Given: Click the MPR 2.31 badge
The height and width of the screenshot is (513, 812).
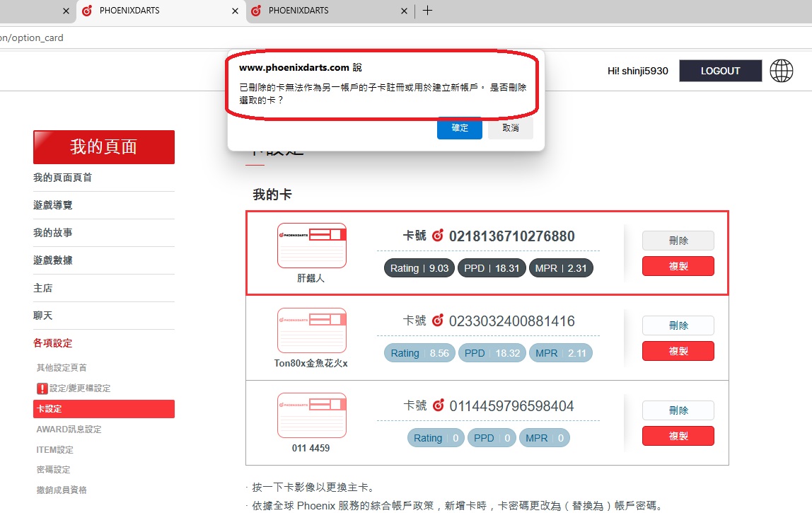Looking at the screenshot, I should pyautogui.click(x=561, y=268).
